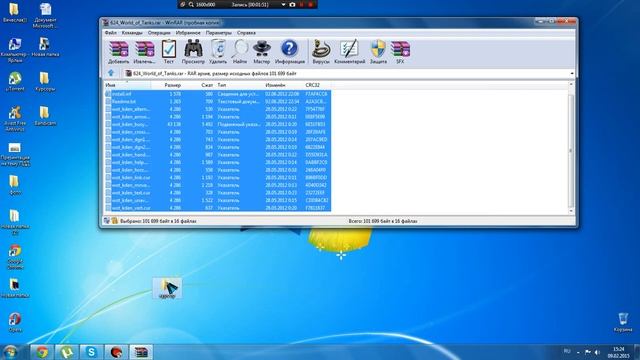Select the wott_kden_hand file row

coord(218,155)
